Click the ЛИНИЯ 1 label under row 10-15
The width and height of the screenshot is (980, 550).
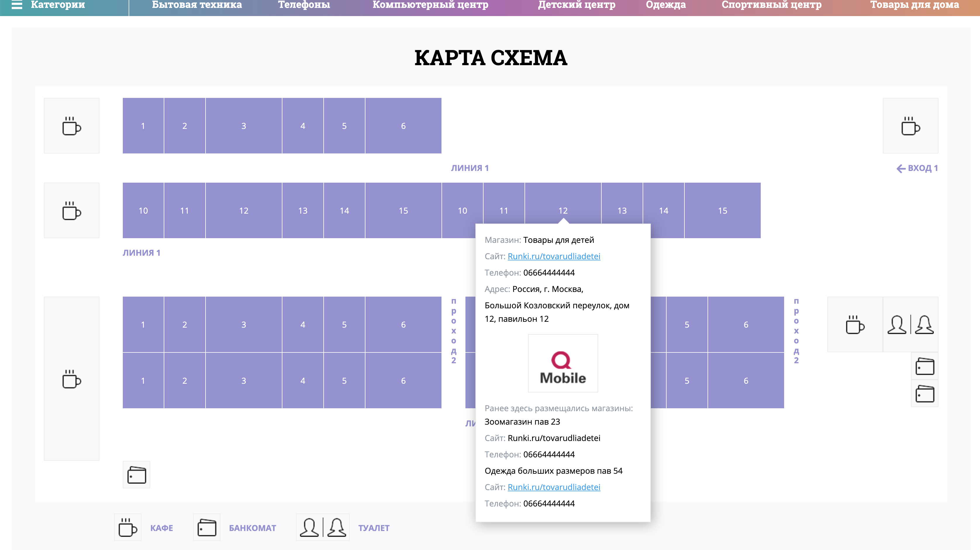(x=142, y=253)
